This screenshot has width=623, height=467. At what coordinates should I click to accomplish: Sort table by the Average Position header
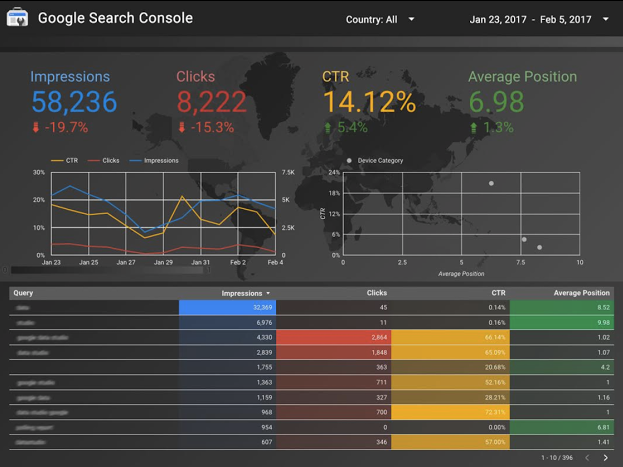(582, 293)
